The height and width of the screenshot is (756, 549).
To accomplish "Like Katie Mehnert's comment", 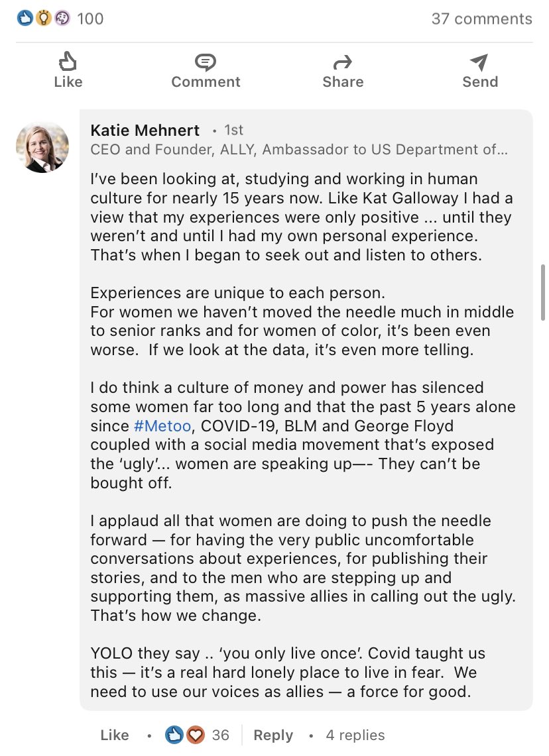I will coord(114,735).
